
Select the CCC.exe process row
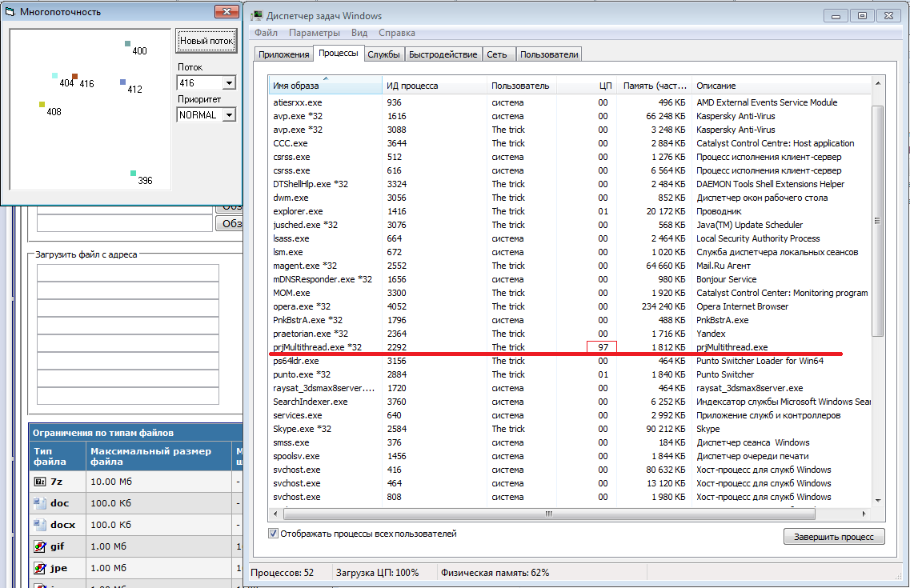[570, 143]
